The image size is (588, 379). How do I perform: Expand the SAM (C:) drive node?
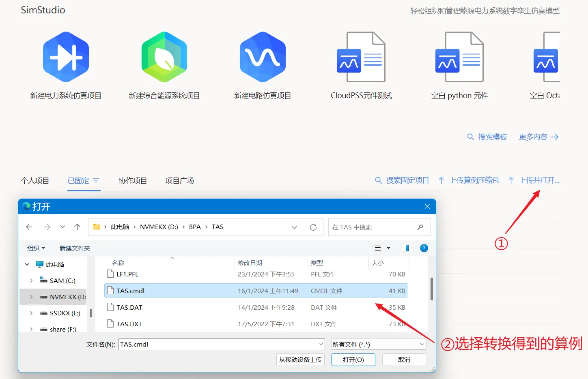click(x=31, y=281)
